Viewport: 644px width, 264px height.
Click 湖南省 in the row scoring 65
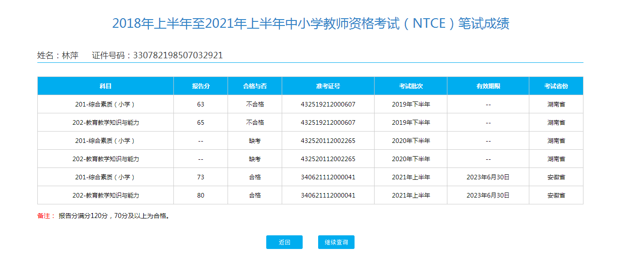(556, 122)
